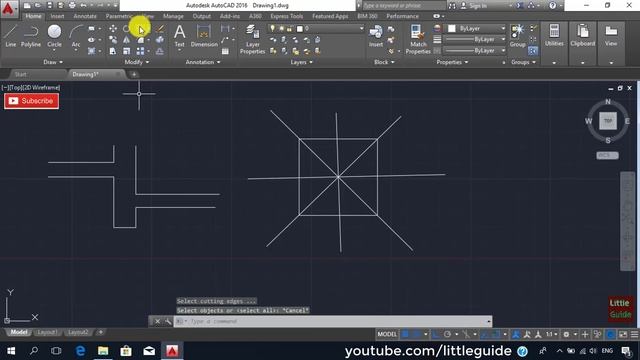
Task: Select the Arc tool
Action: coord(76,36)
